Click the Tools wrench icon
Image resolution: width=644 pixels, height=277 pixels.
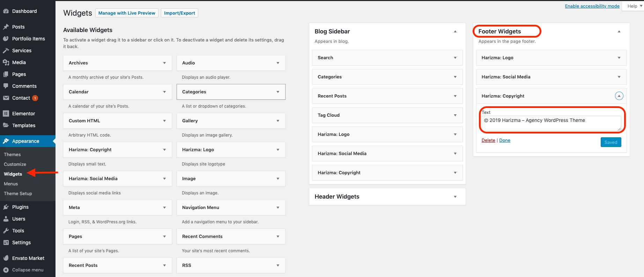tap(6, 231)
